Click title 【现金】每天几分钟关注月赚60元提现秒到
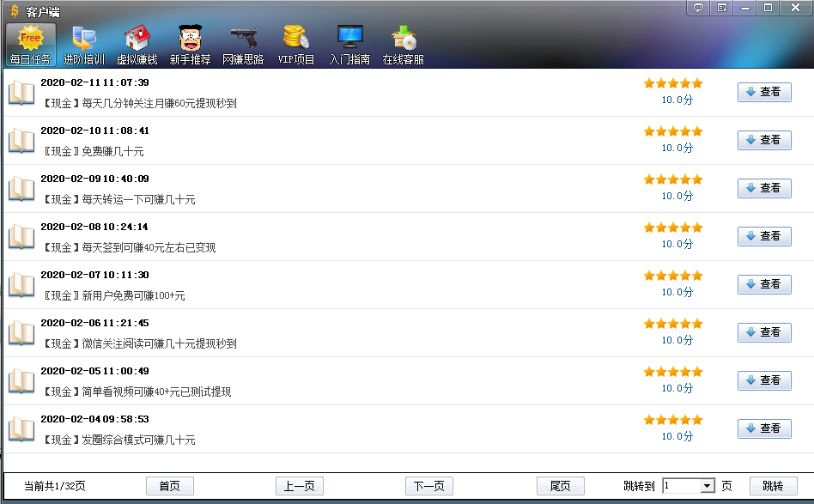Screen dimensions: 814x504 tap(138, 103)
